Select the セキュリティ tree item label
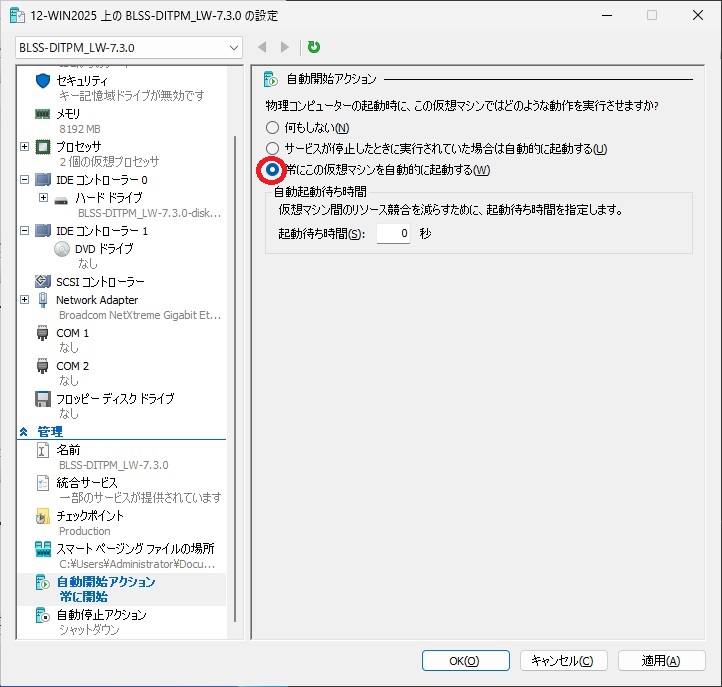722x687 pixels. [82, 81]
